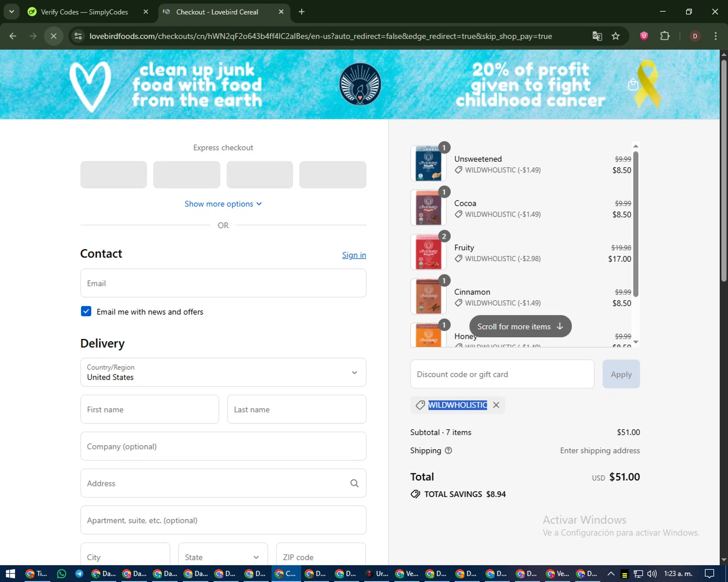Click the search icon in the Address field
728x582 pixels.
pyautogui.click(x=354, y=483)
